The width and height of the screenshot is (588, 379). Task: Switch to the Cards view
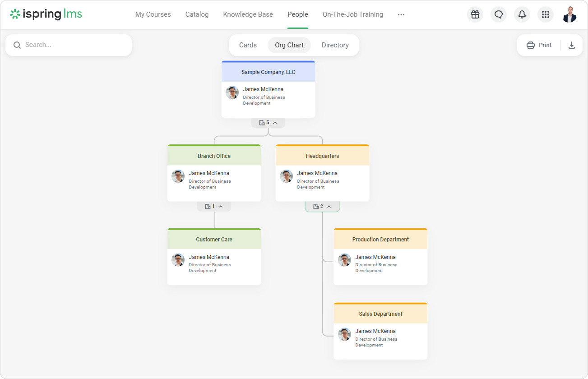(x=248, y=45)
